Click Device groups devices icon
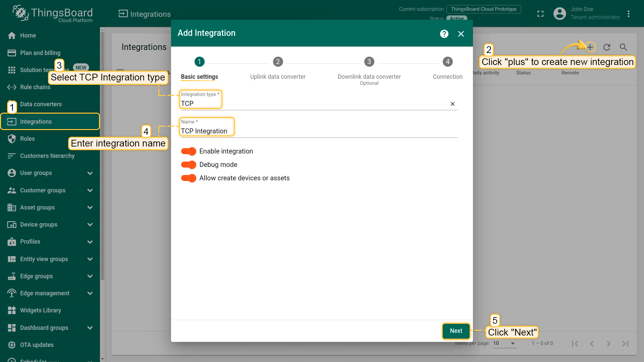This screenshot has height=362, width=644. pyautogui.click(x=12, y=225)
